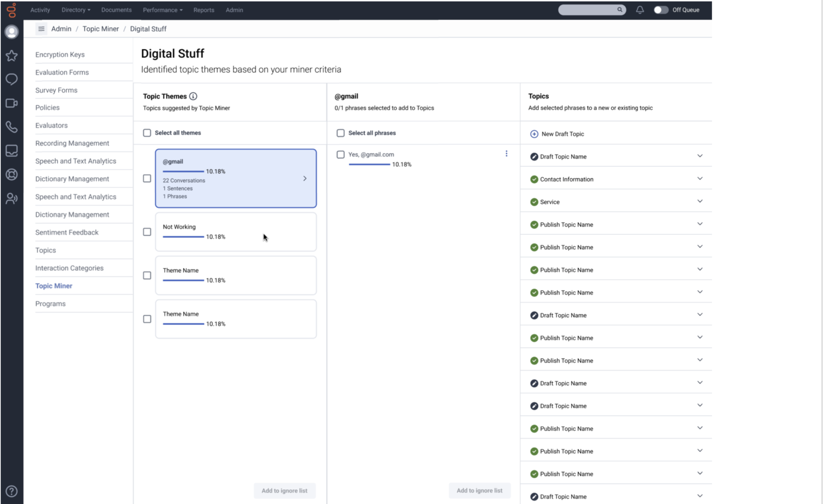Open three-dot menu for Yes, @gmail.com phrase
The width and height of the screenshot is (823, 504).
click(x=506, y=154)
